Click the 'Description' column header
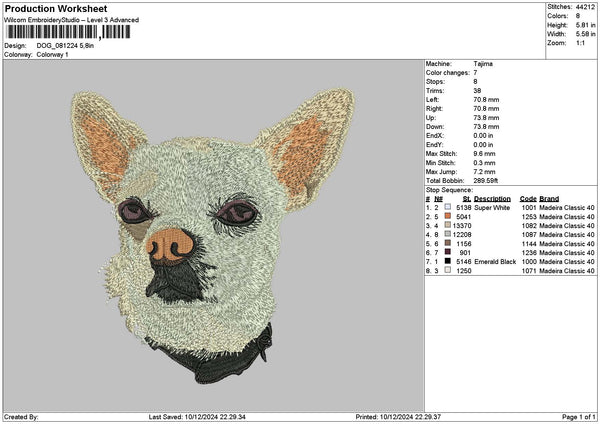Image resolution: width=600 pixels, height=424 pixels. coord(492,199)
